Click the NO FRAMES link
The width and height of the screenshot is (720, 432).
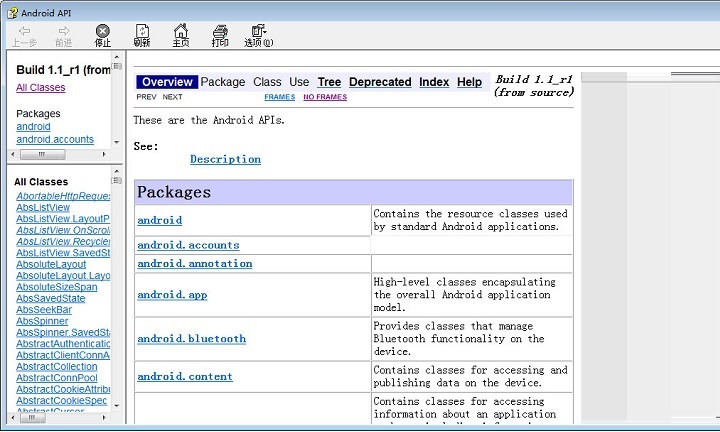click(x=325, y=97)
